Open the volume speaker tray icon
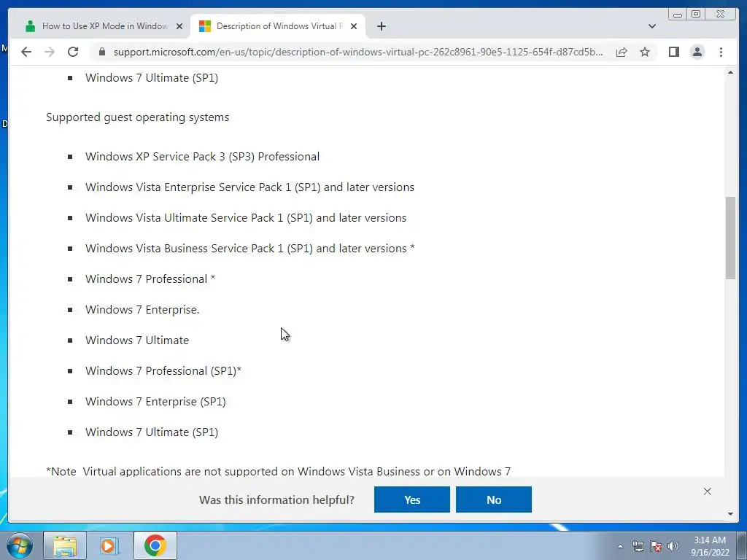 point(673,546)
